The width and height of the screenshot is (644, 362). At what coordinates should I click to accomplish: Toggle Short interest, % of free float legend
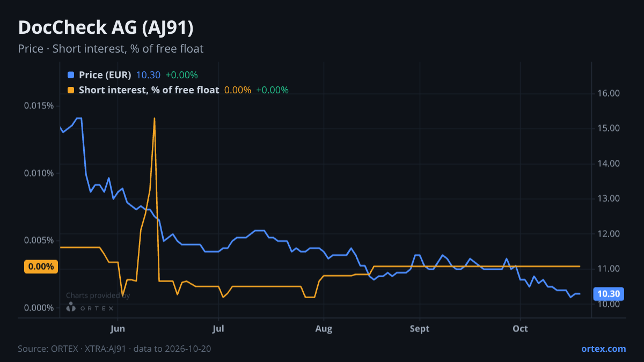(x=149, y=90)
